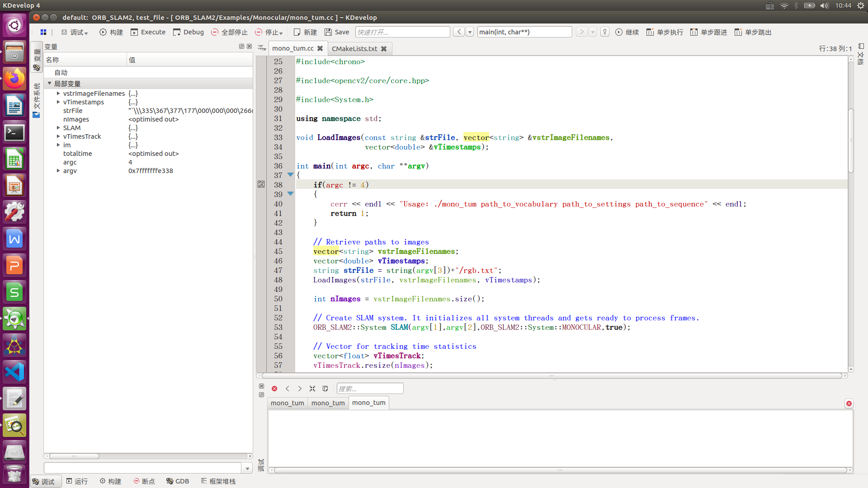The image size is (868, 488).
Task: Expand the vstrImageFilenames variable
Action: [x=58, y=94]
